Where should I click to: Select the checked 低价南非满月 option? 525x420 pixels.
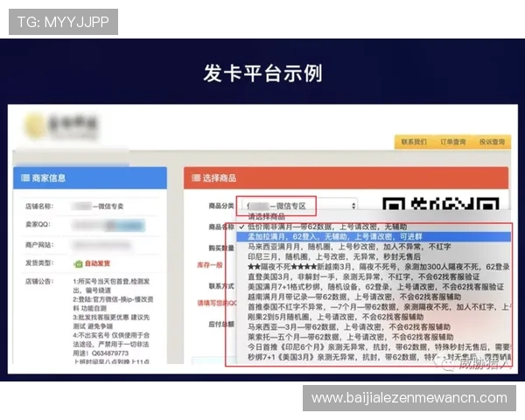pyautogui.click(x=374, y=227)
